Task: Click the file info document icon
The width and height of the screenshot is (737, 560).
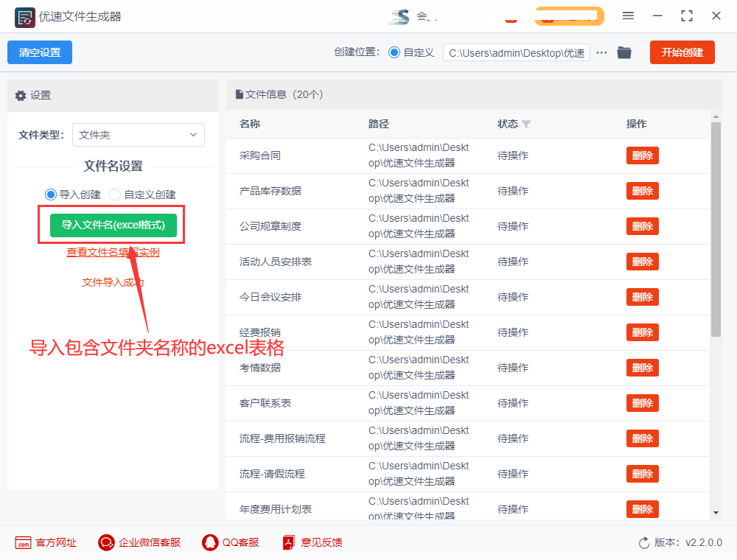Action: pyautogui.click(x=240, y=94)
